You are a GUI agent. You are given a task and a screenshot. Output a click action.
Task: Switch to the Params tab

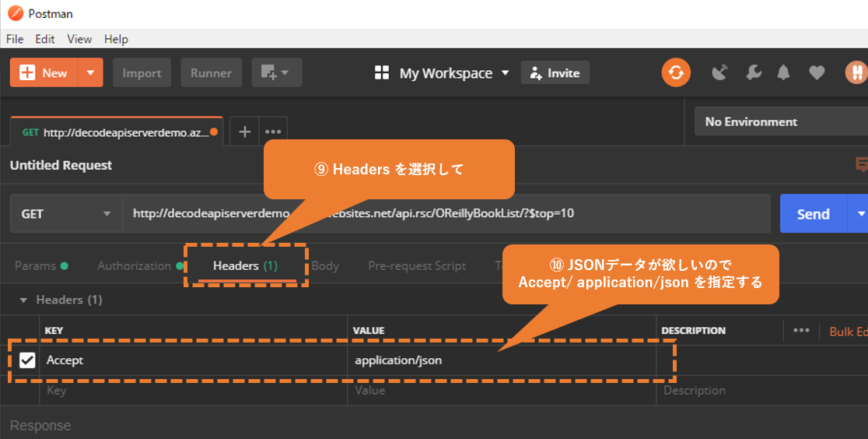pos(41,266)
